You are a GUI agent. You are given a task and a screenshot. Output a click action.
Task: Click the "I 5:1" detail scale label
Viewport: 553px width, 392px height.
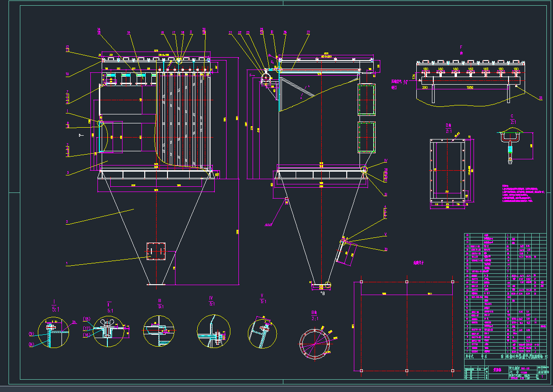point(55,306)
